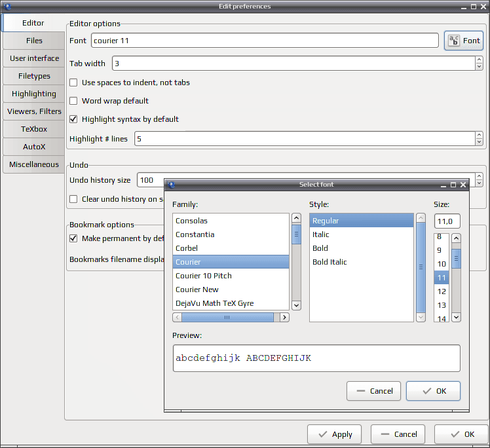
Task: Confirm font with OK in Select font
Action: [x=433, y=391]
